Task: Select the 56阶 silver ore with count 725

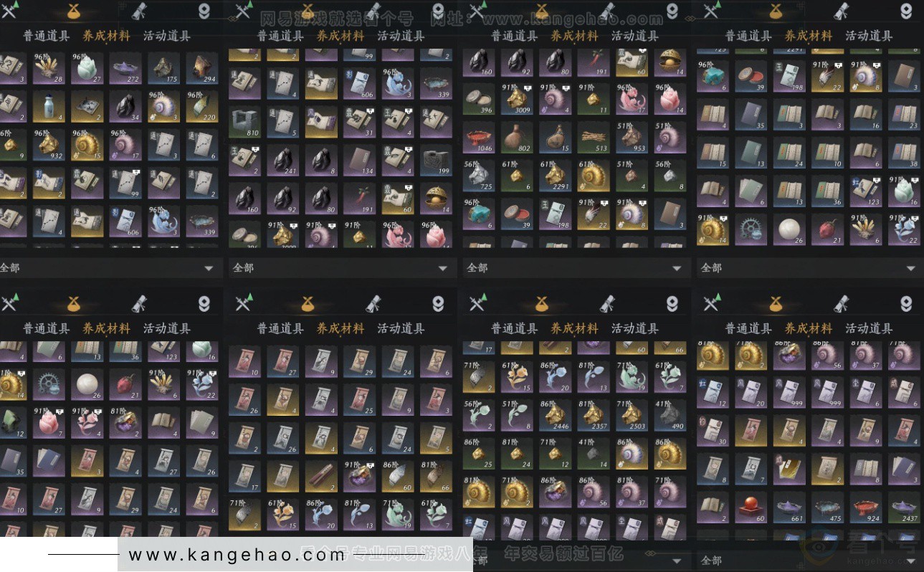Action: pyautogui.click(x=478, y=176)
